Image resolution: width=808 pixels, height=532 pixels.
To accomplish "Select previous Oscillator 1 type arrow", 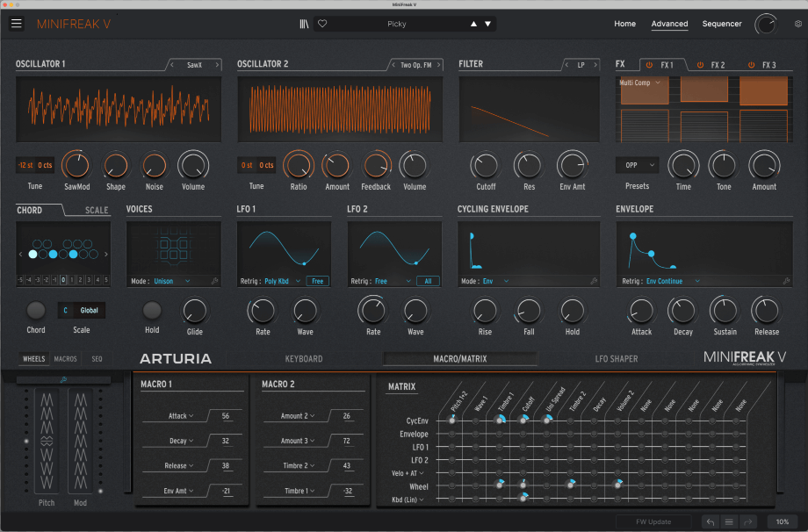I will point(172,65).
